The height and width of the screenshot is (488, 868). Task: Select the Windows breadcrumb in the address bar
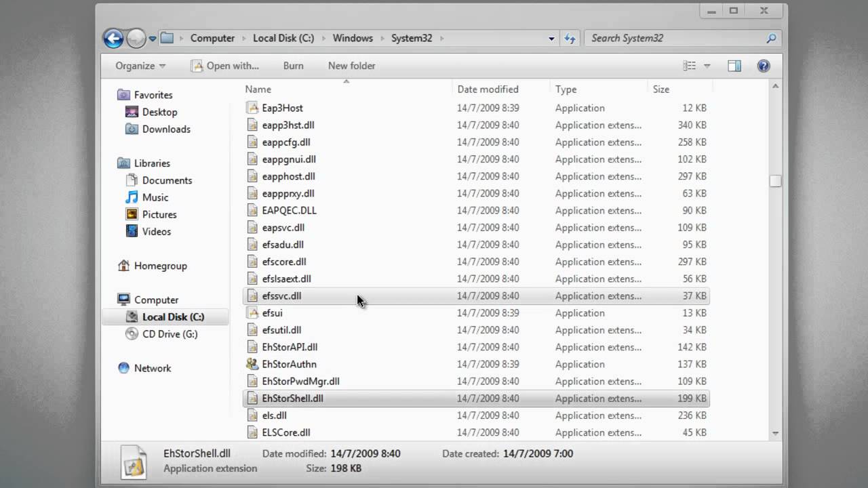click(353, 38)
